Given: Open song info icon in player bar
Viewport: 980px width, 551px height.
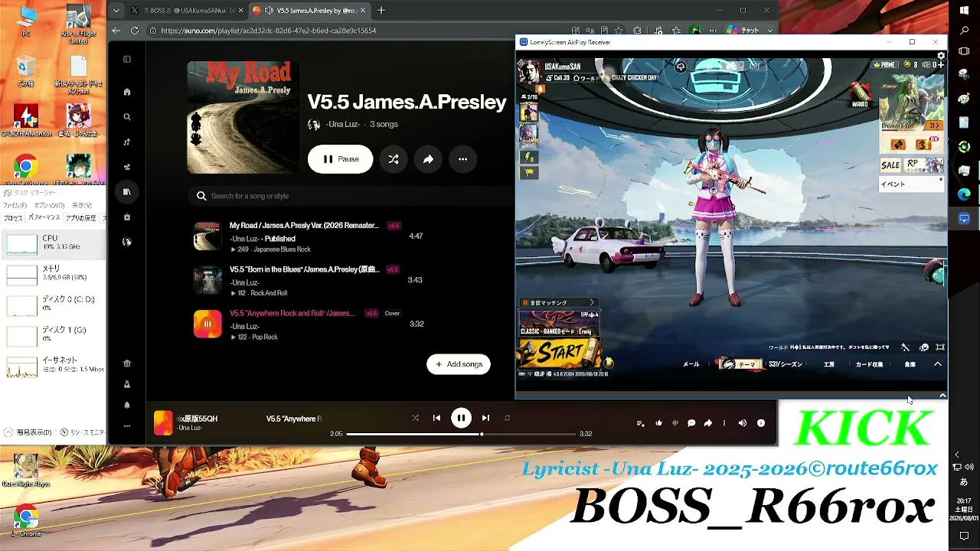Looking at the screenshot, I should coord(761,423).
